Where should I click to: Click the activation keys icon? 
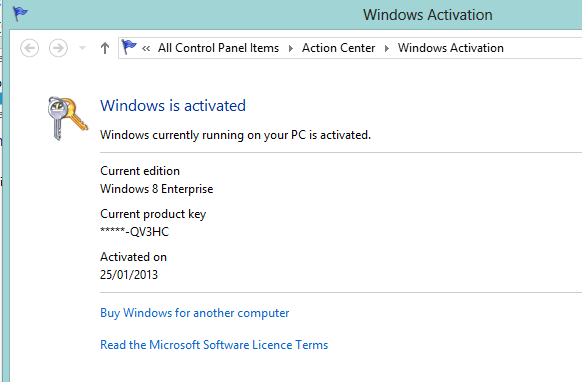(x=68, y=118)
